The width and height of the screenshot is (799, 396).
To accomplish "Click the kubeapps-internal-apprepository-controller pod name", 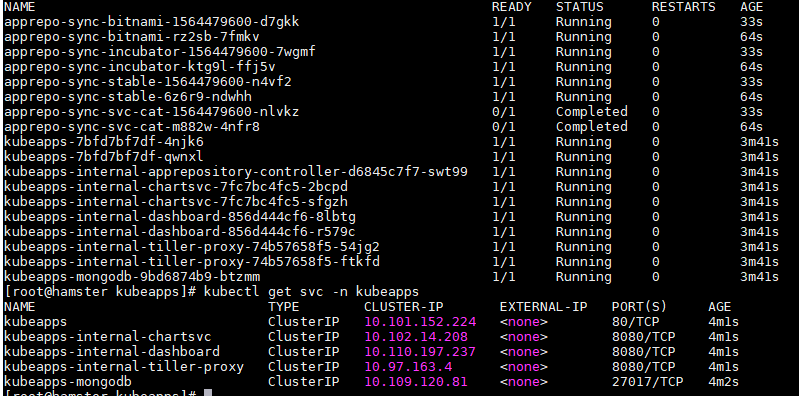I will [x=235, y=172].
